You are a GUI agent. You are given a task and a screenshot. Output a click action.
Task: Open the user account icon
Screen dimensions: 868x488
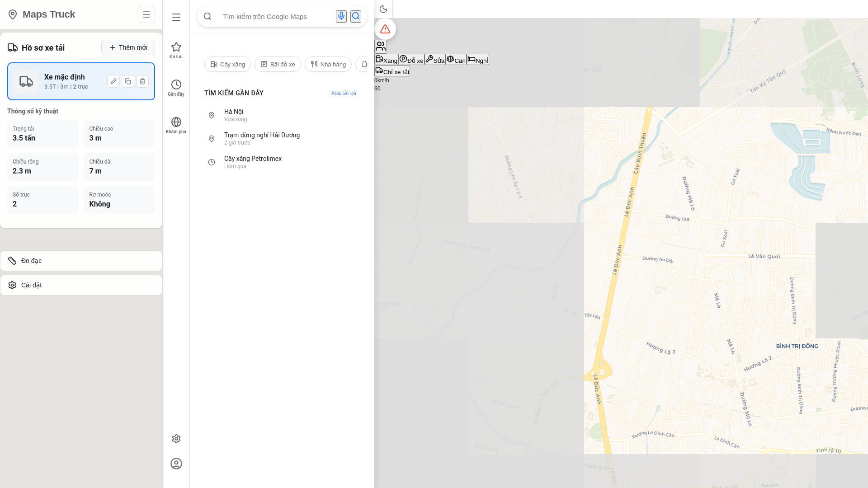pyautogui.click(x=176, y=464)
